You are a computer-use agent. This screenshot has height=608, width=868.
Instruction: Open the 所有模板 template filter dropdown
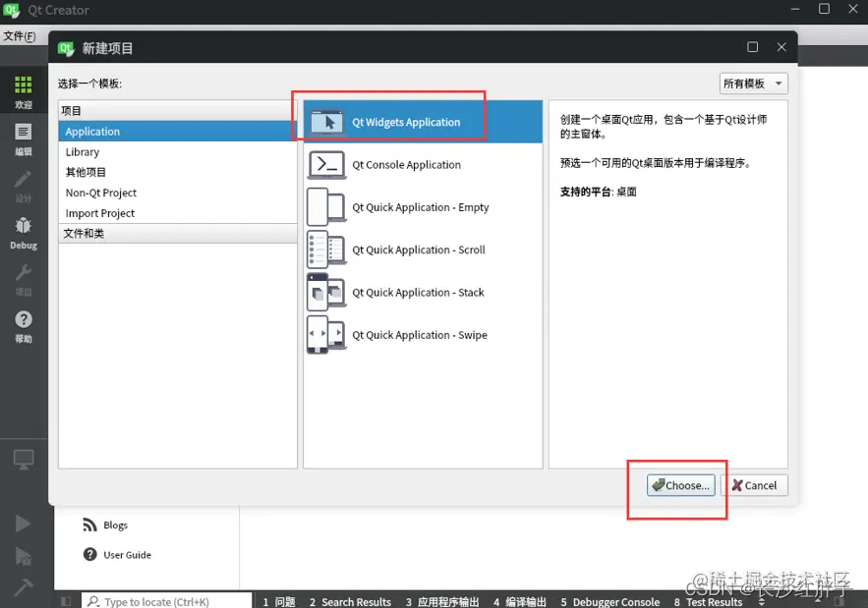[x=753, y=83]
